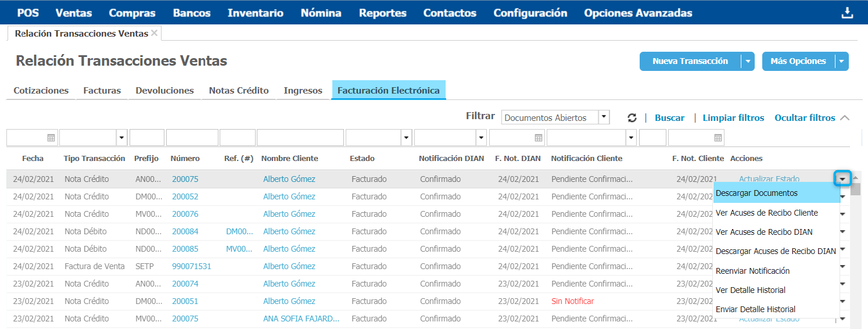This screenshot has width=868, height=329.
Task: Click the refresh icon beside Filtrar dropdown
Action: 632,118
